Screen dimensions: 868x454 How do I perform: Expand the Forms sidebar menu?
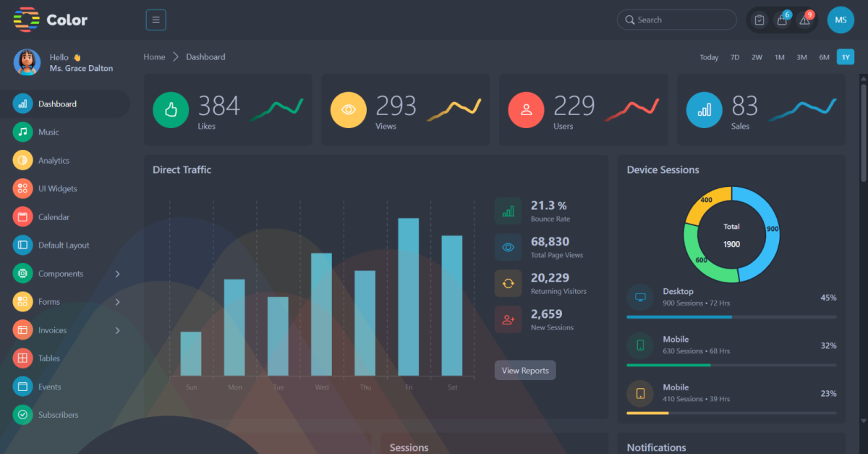point(117,302)
